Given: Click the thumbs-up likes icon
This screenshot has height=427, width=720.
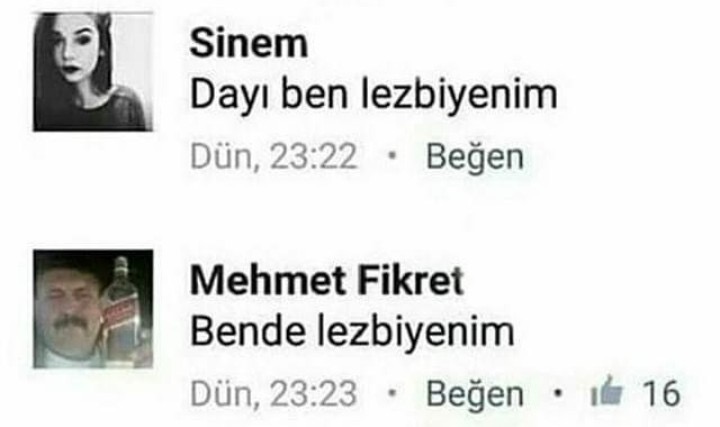Looking at the screenshot, I should [x=607, y=392].
